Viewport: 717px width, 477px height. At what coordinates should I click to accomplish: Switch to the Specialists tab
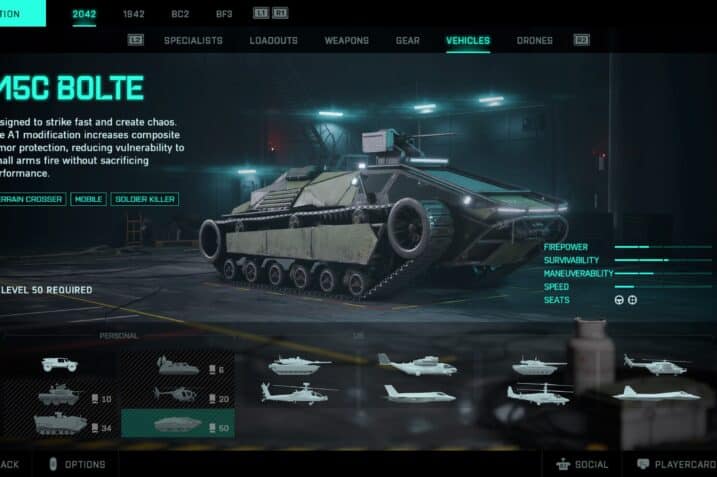coord(193,41)
